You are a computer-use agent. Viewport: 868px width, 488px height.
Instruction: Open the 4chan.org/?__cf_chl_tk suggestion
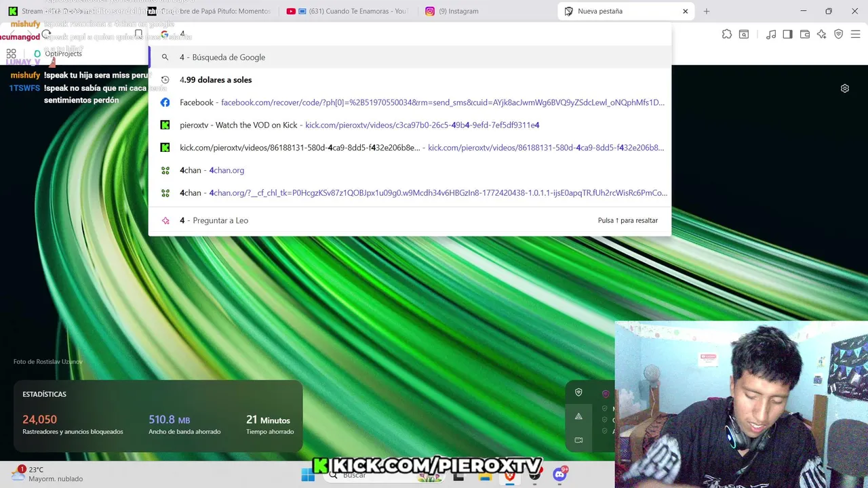[410, 192]
